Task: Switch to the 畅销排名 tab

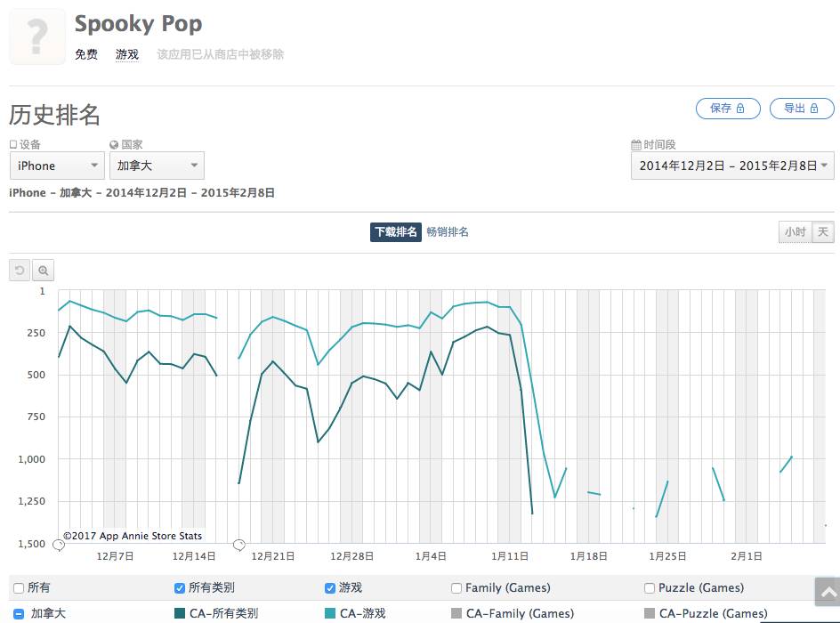Action: (448, 232)
